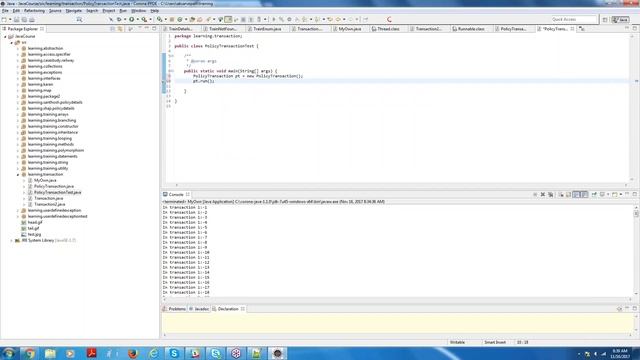640x360 pixels.
Task: Click the Debug bug icon in the toolbar
Action: [x=119, y=19]
